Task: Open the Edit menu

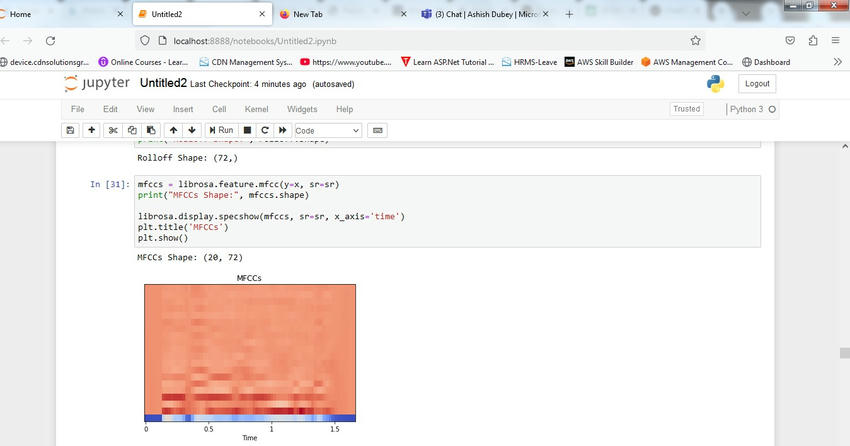Action: (x=110, y=109)
